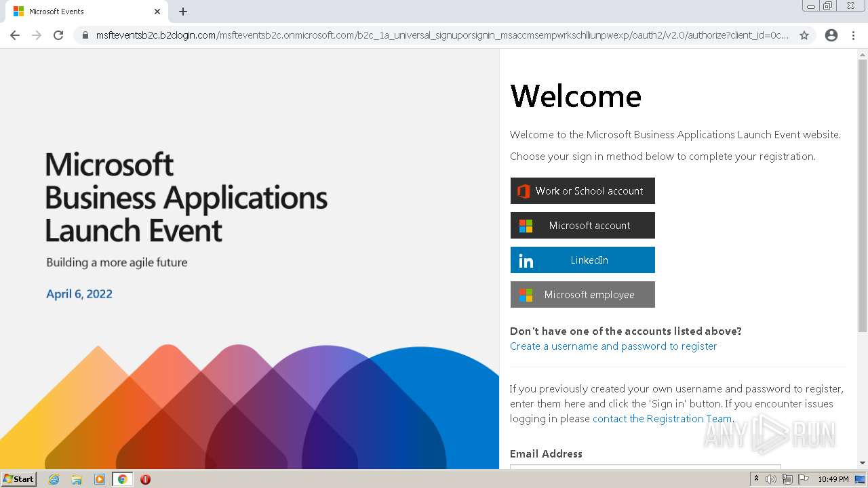
Task: Open media player taskbar icon
Action: click(100, 479)
